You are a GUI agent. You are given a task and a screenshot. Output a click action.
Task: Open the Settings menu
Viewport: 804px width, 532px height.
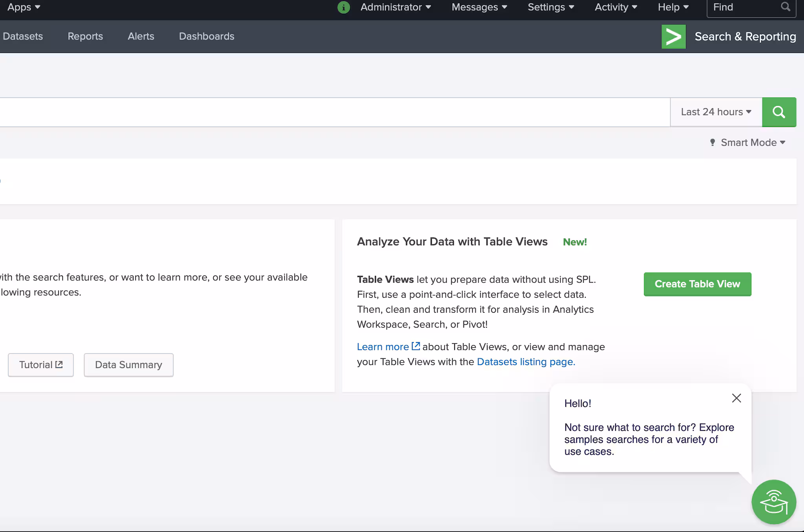click(x=550, y=7)
